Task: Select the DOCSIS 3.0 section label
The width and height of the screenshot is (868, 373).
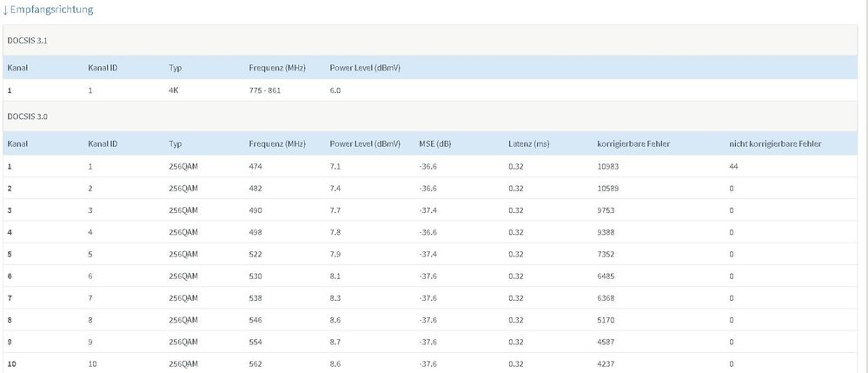Action: point(27,116)
